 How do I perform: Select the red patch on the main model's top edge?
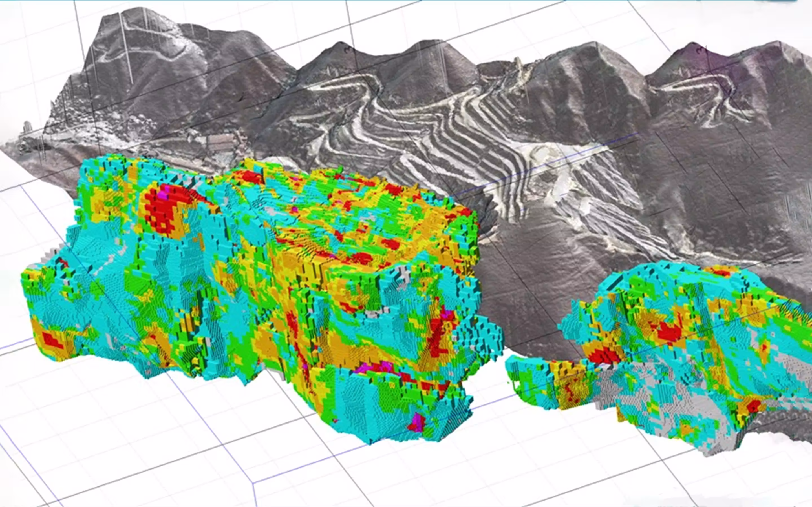(x=252, y=176)
